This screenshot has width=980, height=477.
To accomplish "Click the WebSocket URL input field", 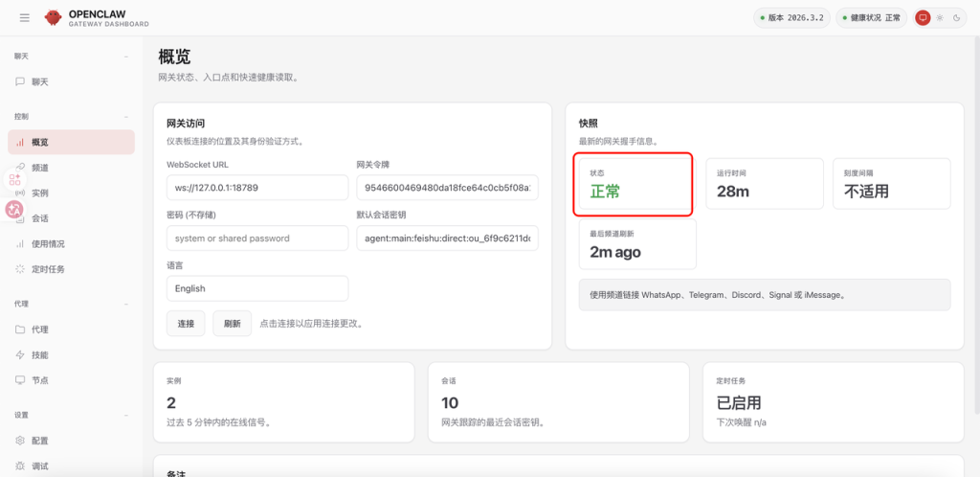I will tap(256, 188).
